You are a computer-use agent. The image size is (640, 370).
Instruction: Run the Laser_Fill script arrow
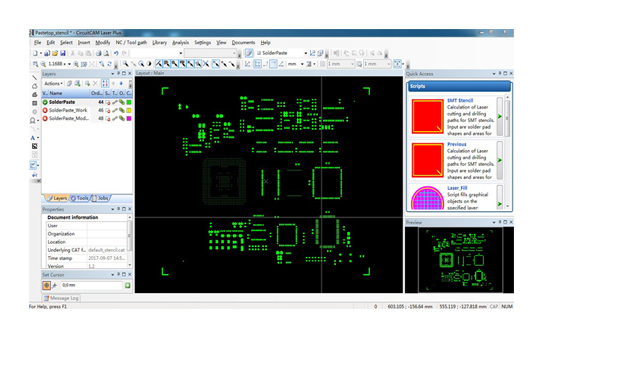tap(500, 204)
